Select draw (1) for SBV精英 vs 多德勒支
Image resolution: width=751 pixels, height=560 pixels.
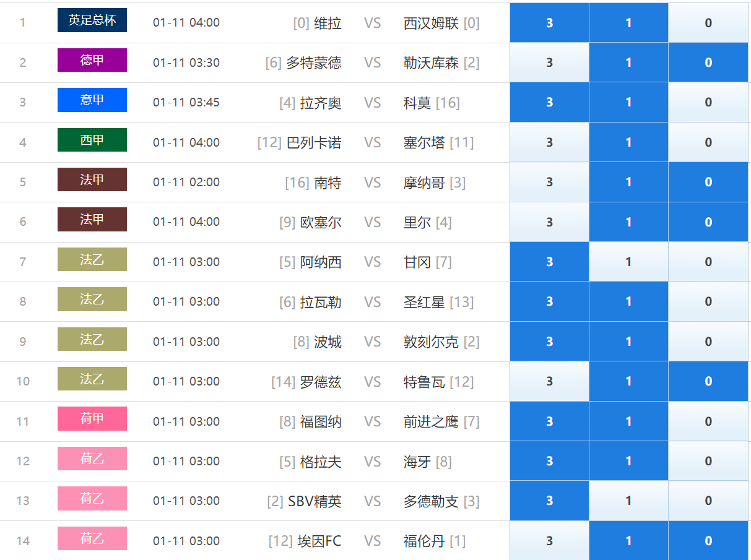click(628, 501)
